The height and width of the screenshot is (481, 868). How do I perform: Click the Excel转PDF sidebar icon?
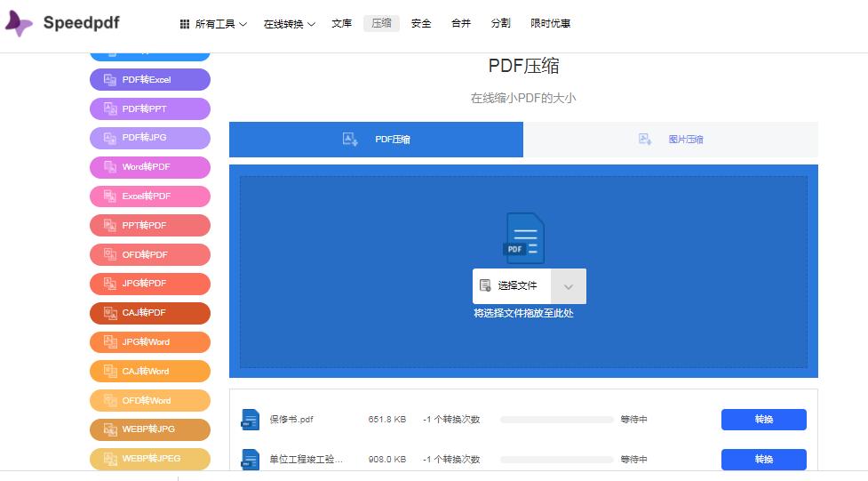coord(110,196)
